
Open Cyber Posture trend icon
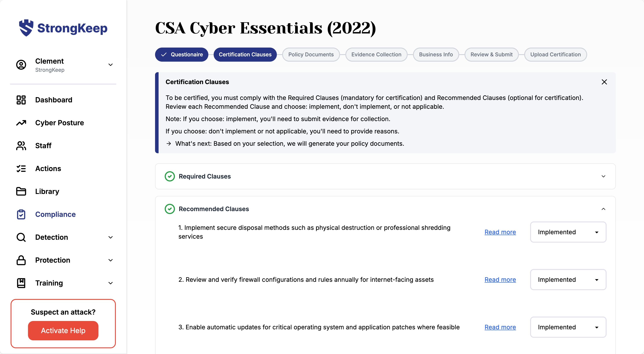coord(21,123)
